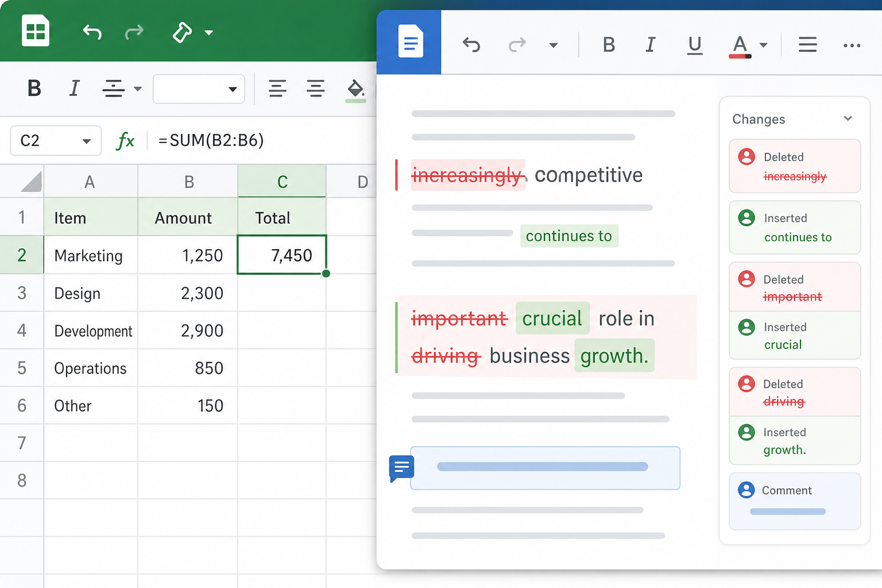
Task: Undo the last action in the spreadsheet
Action: 92,32
